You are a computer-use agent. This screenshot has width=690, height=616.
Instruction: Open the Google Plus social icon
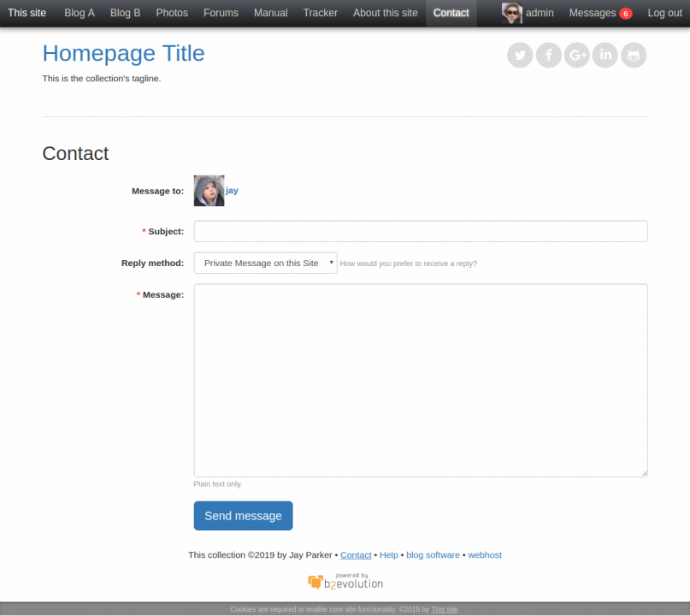point(577,55)
